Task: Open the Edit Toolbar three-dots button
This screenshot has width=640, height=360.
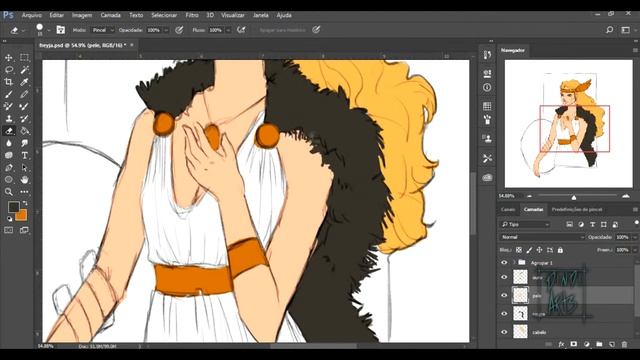Action: coord(24,191)
